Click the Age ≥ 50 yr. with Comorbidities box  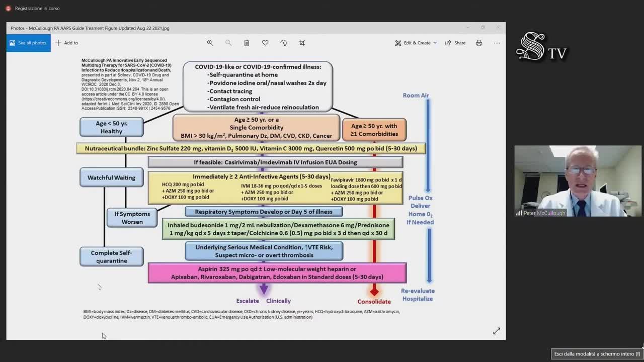(374, 130)
